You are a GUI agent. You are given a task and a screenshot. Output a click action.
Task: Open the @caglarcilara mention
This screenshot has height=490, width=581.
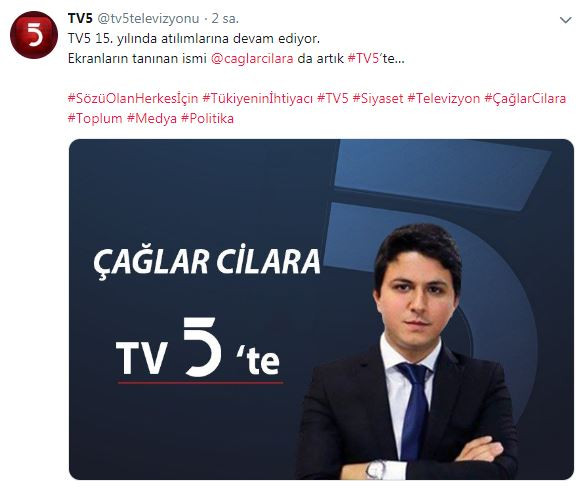pyautogui.click(x=252, y=59)
